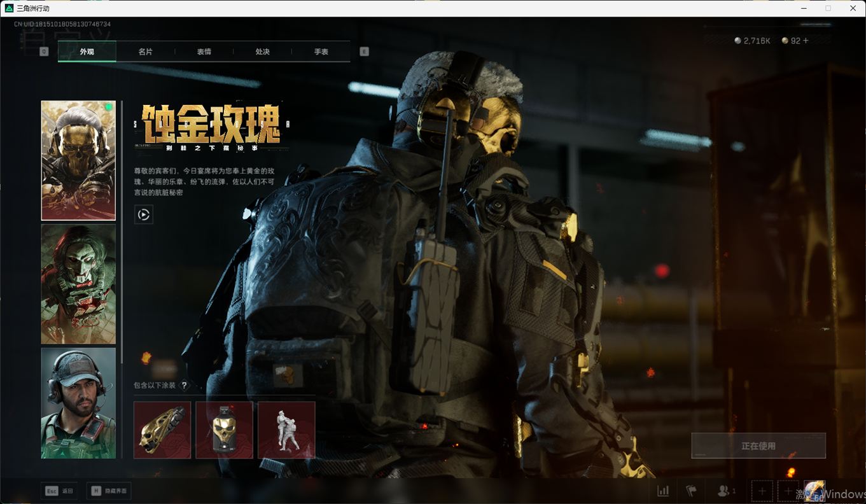Viewport: 866px width, 504px height.
Task: Click the 隐藏界面 (Hide UI) button
Action: pos(109,491)
